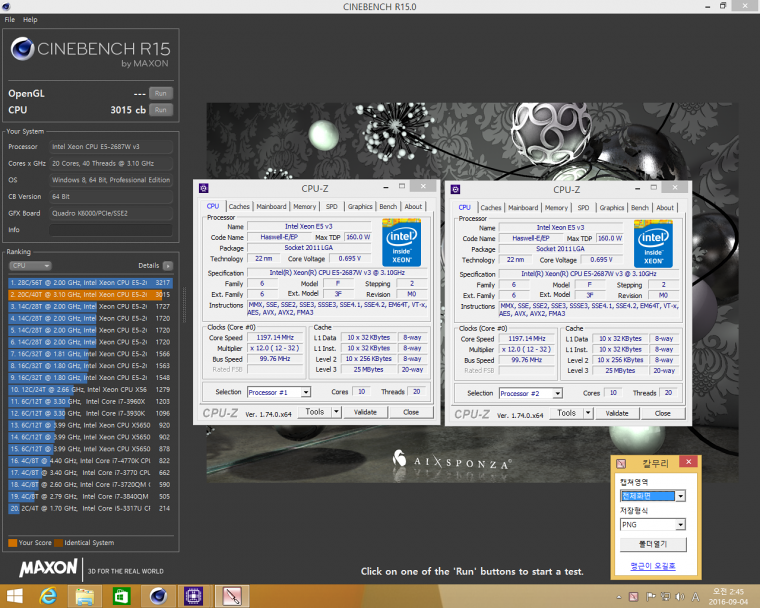Switch to SPD tab in right CPU-Z
This screenshot has height=608, width=760.
pyautogui.click(x=584, y=208)
